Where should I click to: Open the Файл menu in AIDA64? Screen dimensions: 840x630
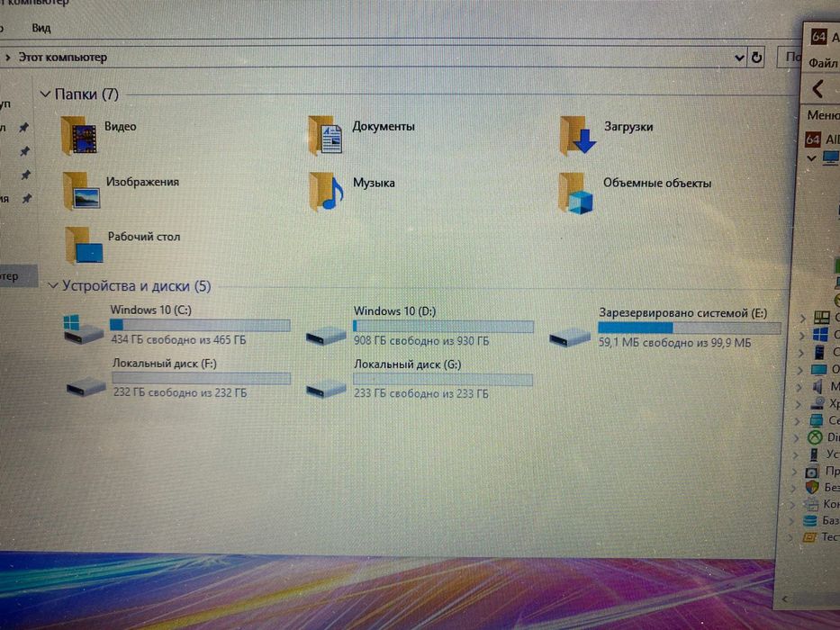click(824, 63)
